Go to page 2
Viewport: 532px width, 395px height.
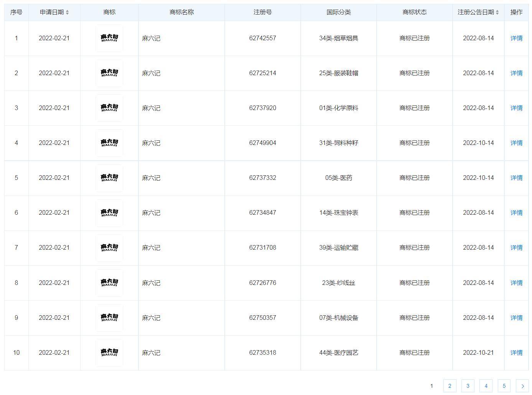pos(450,386)
